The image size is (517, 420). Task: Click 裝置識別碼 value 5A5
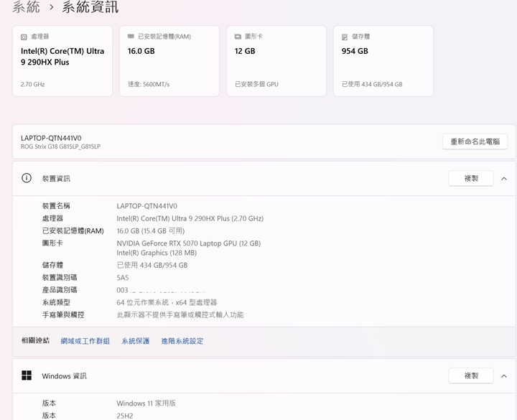pos(123,278)
